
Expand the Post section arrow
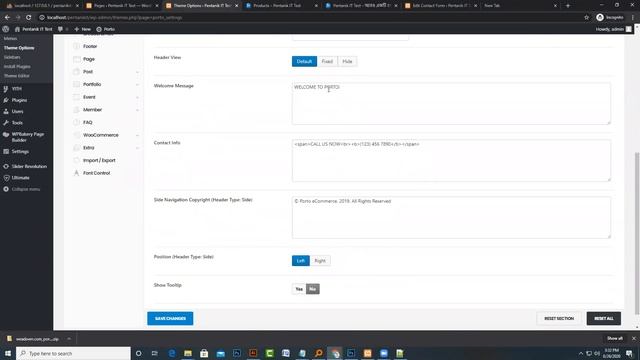137,72
